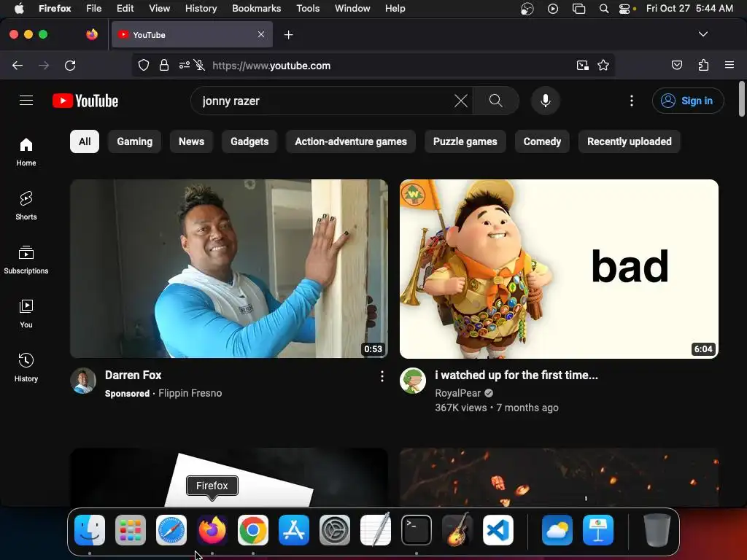Open Flippin Fresno channel link
The height and width of the screenshot is (560, 747).
point(190,393)
